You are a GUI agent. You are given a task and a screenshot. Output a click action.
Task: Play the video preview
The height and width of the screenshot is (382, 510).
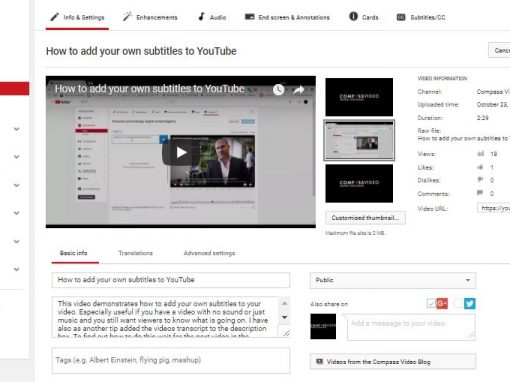(x=180, y=153)
